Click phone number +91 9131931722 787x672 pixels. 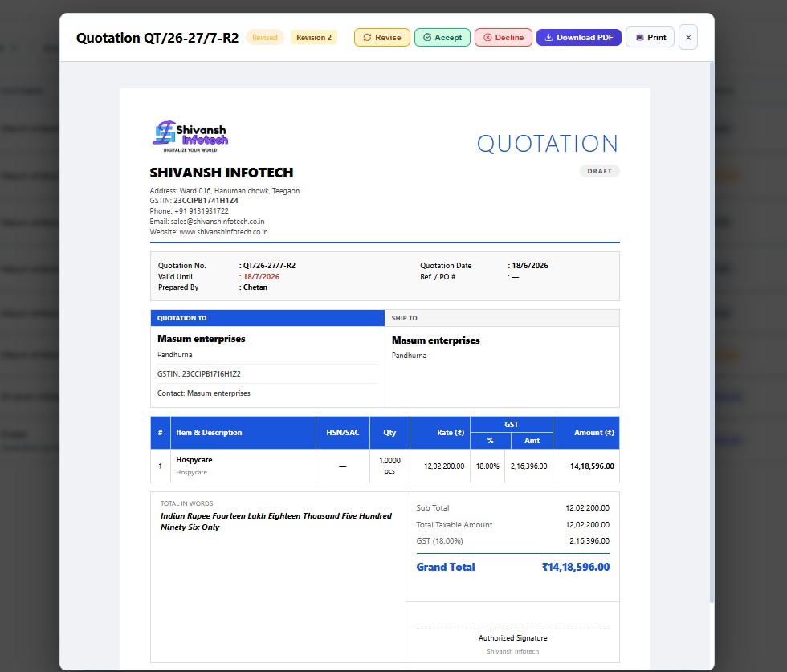click(x=202, y=211)
